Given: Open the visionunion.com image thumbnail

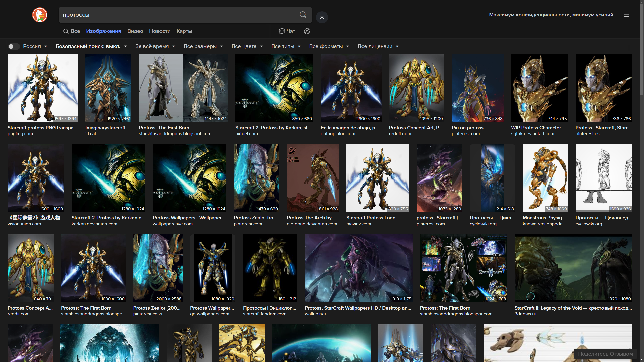Looking at the screenshot, I should (x=36, y=178).
